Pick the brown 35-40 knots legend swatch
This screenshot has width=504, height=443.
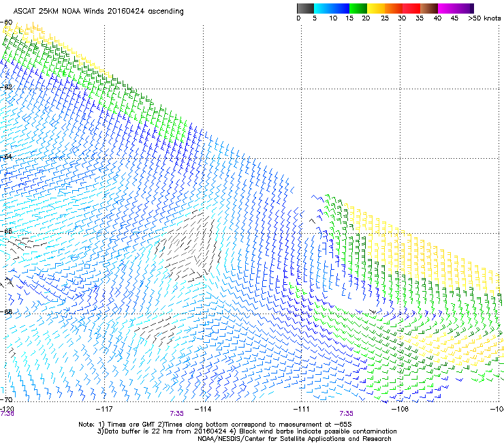(x=429, y=8)
